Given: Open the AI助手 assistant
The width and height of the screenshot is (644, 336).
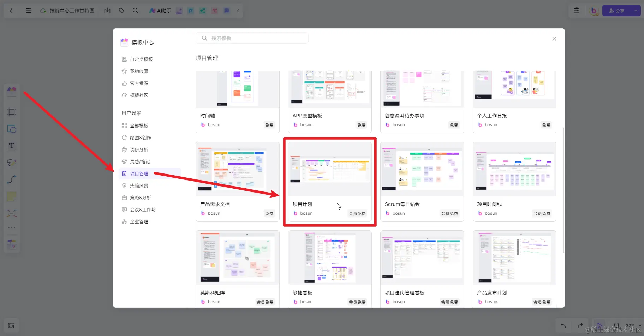Looking at the screenshot, I should coord(160,11).
